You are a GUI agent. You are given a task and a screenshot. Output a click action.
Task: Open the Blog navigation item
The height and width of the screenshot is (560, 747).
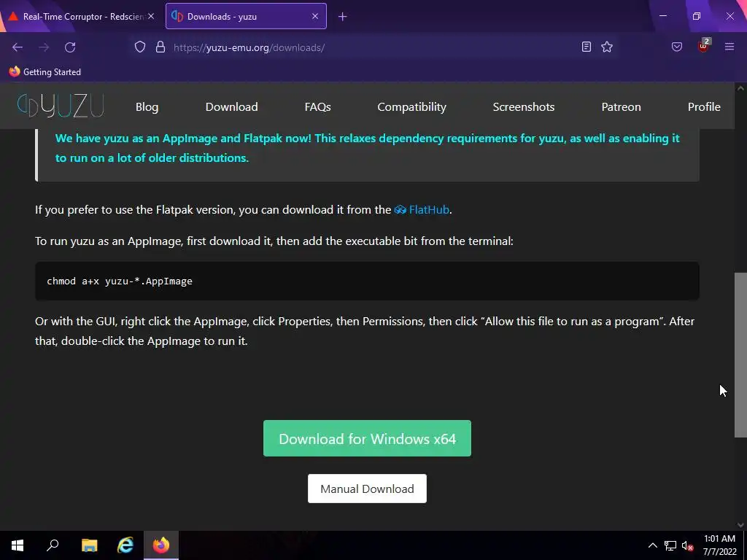coord(147,106)
